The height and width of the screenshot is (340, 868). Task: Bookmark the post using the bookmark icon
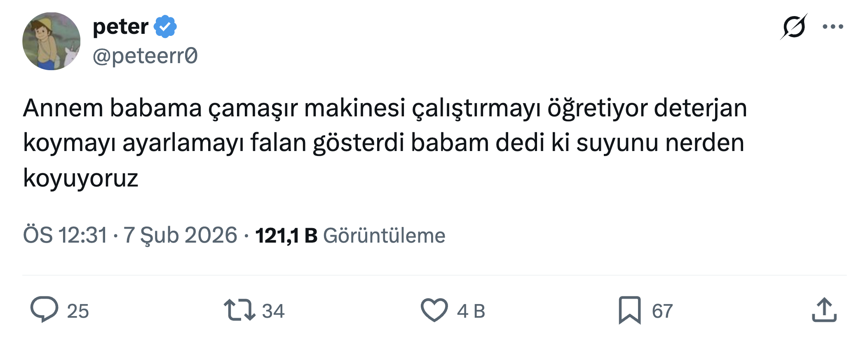coord(629,310)
